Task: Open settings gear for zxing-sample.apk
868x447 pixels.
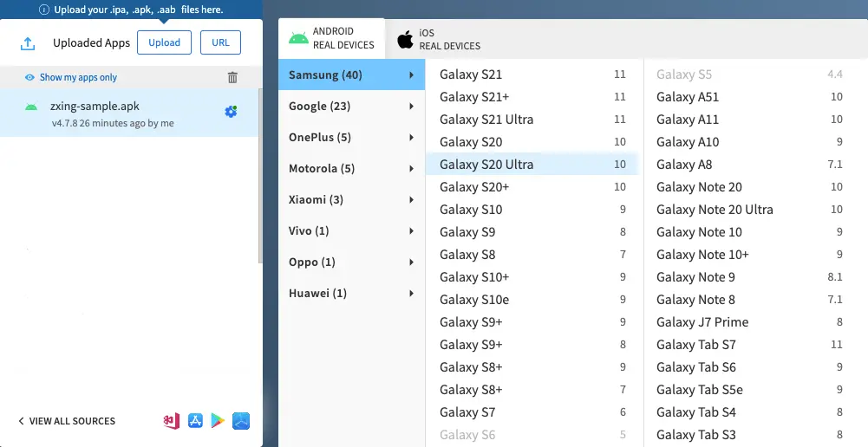Action: pos(231,112)
